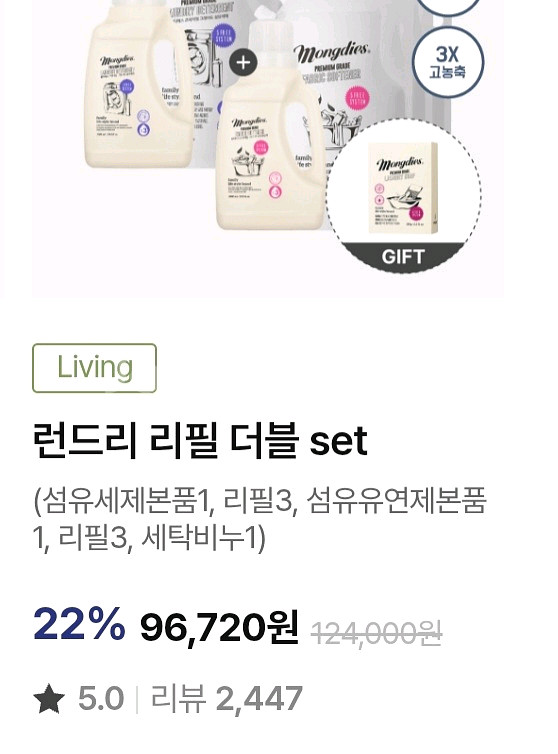Open the 리뷰 2,447 reviews link
Viewport: 558px width, 754px height.
point(227,699)
